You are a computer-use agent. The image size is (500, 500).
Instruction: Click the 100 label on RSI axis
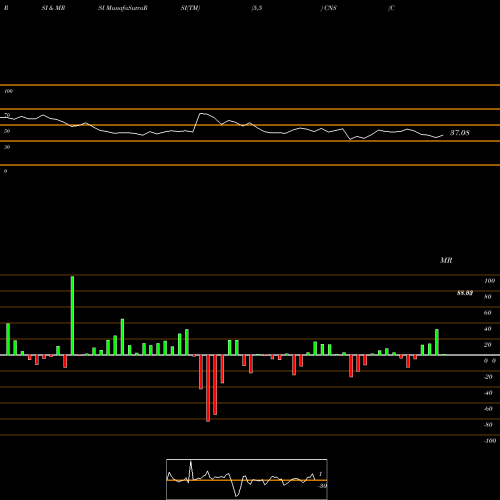tap(8, 91)
